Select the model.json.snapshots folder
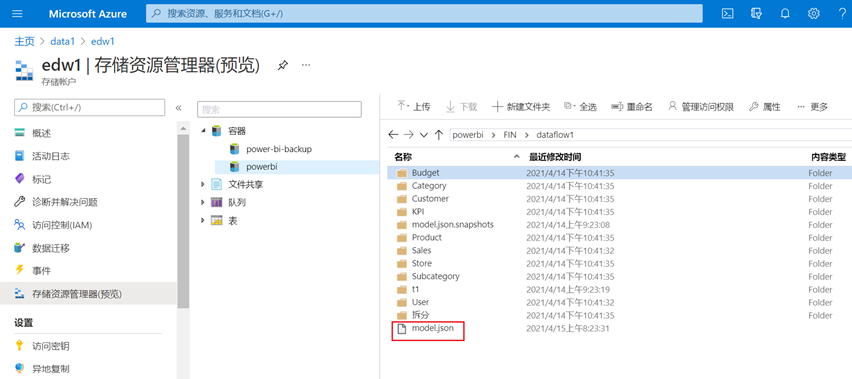The width and height of the screenshot is (852, 379). point(453,224)
